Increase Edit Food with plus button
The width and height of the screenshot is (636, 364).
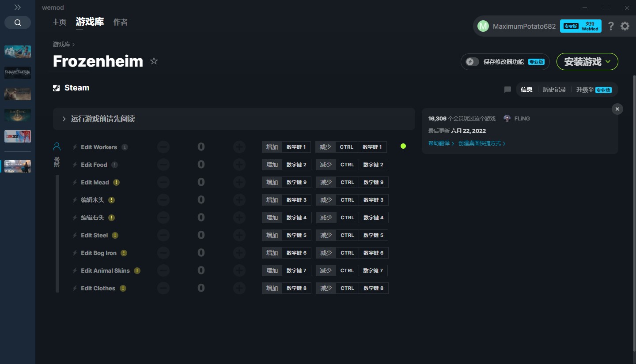click(239, 165)
